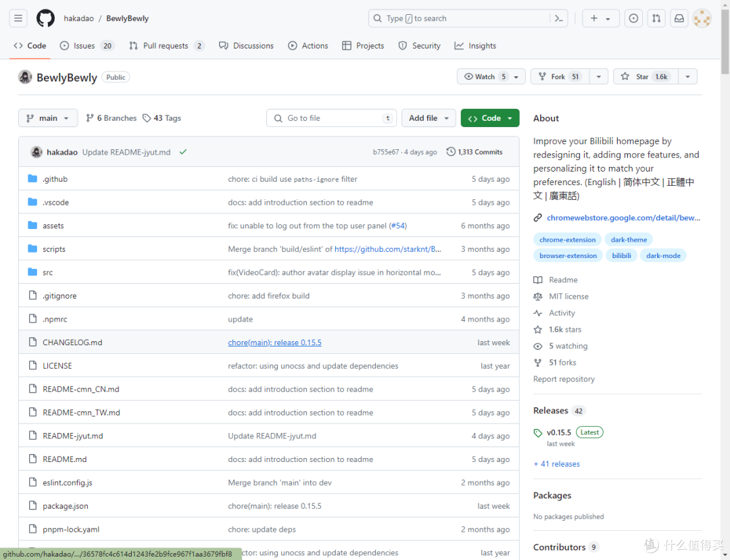View the 6 Branches link
Screen dimensions: 730x560
[x=112, y=118]
